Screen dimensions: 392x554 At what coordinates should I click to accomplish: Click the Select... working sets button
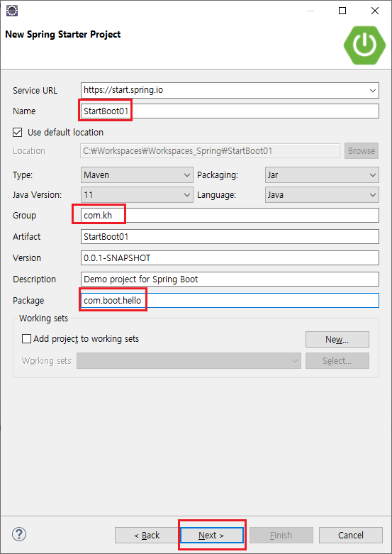tap(337, 361)
